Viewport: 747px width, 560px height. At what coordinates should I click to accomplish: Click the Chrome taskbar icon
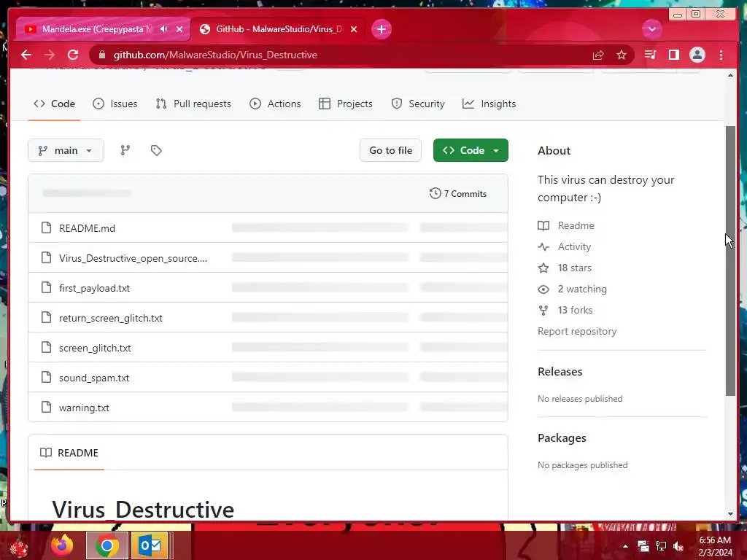click(107, 545)
